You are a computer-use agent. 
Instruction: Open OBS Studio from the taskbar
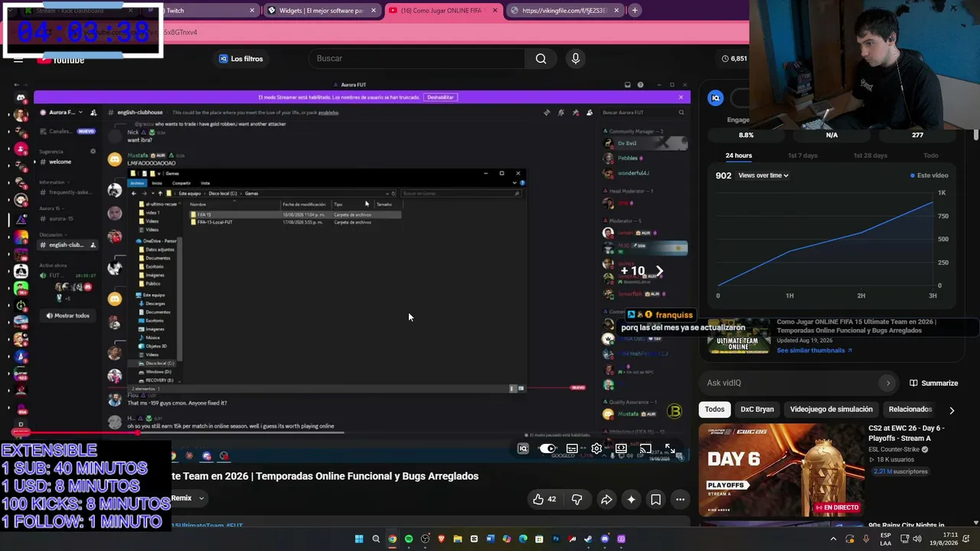[x=425, y=539]
